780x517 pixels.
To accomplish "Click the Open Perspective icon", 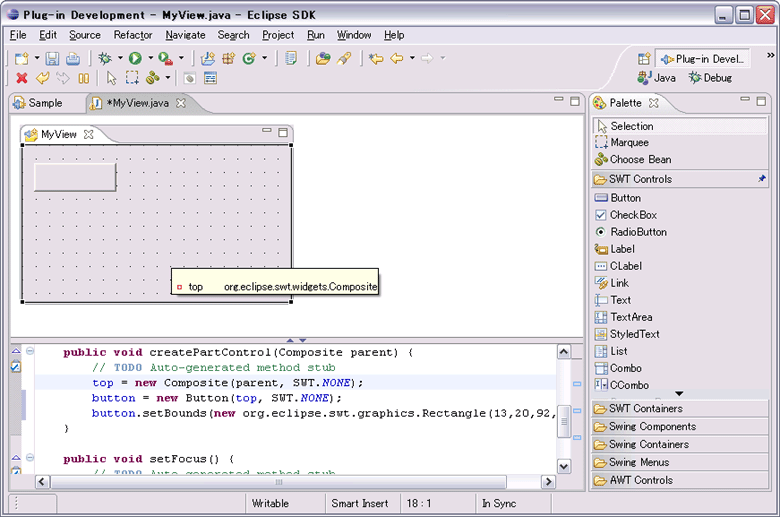I will coord(644,59).
